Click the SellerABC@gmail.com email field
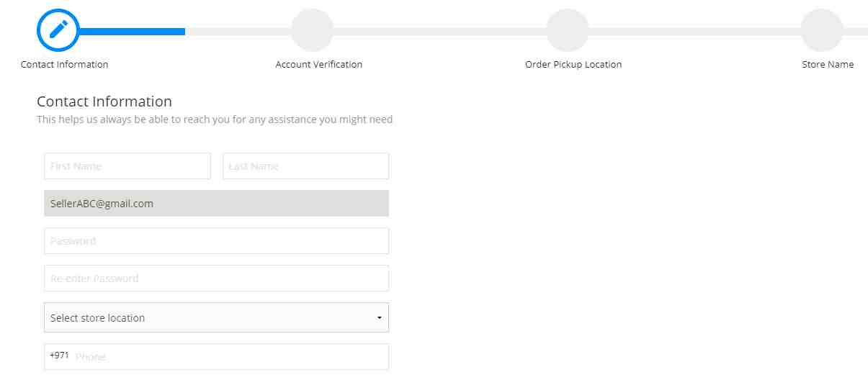 coord(216,204)
